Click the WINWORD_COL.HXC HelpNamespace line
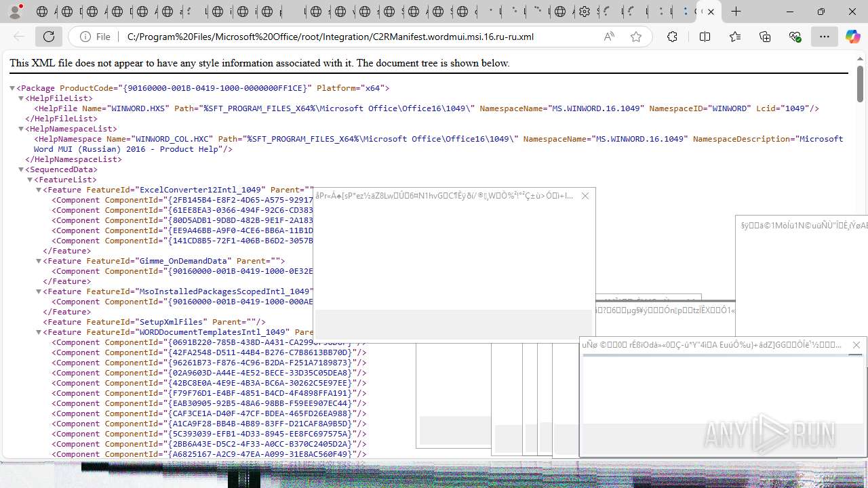This screenshot has width=868, height=488. tap(439, 144)
